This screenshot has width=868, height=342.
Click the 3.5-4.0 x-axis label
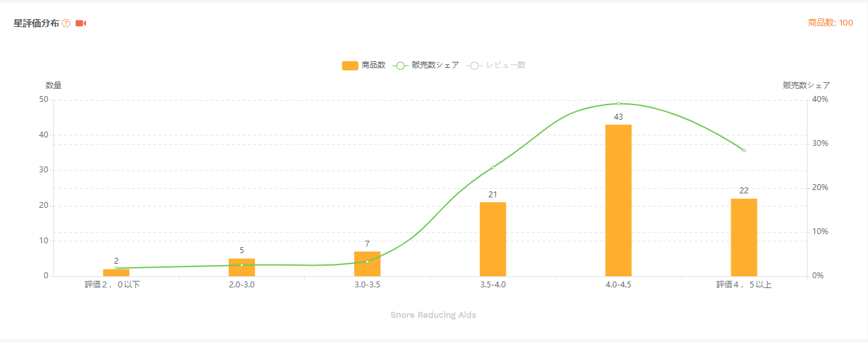coord(493,285)
